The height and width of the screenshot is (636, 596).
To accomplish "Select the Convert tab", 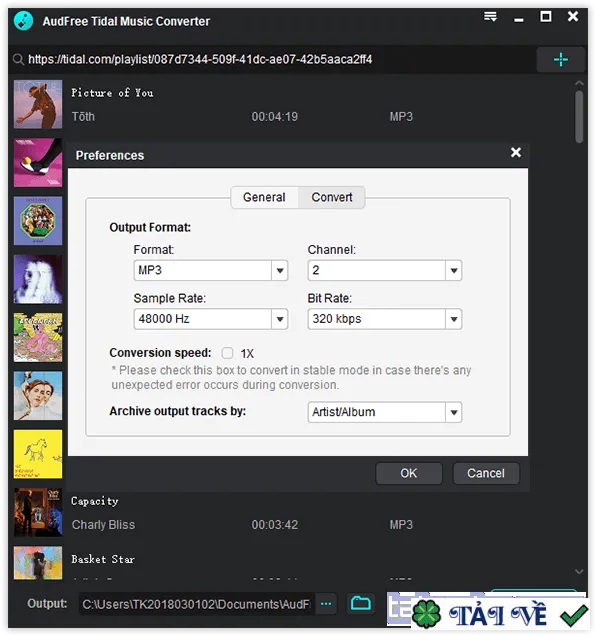I will 331,197.
